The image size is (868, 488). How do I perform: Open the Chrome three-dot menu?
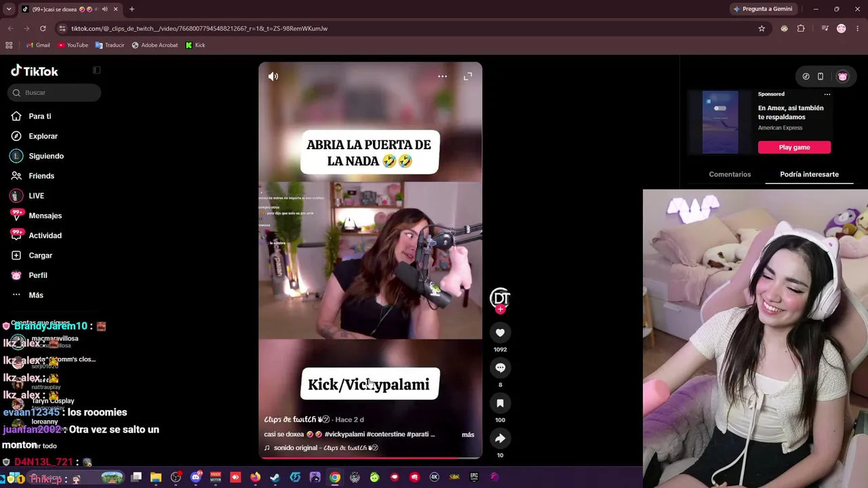858,28
